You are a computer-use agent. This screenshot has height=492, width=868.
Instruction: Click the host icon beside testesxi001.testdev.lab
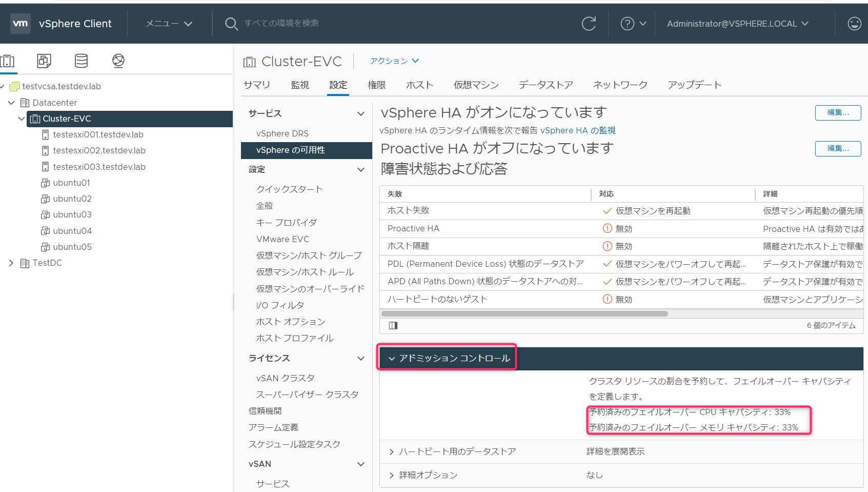pyautogui.click(x=45, y=134)
